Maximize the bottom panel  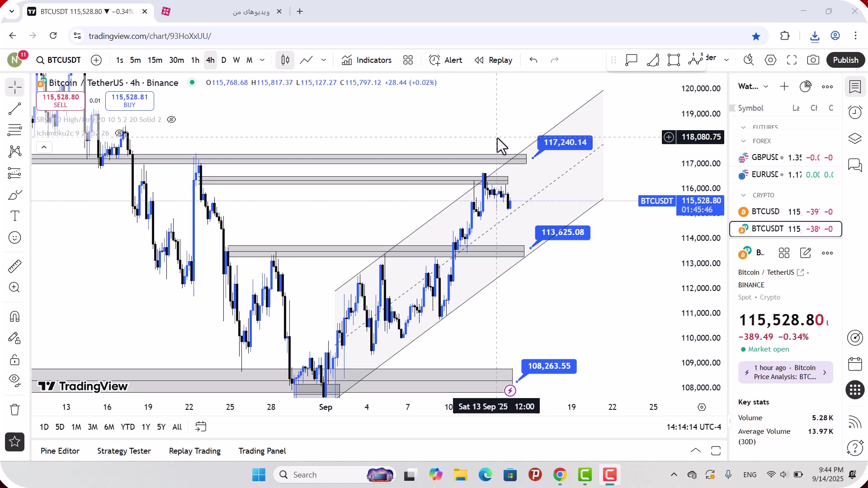click(716, 450)
